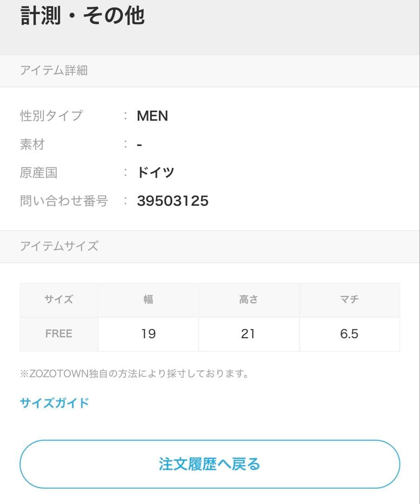The image size is (420, 504).
Task: Select the ドイツ country value
Action: pos(156,173)
